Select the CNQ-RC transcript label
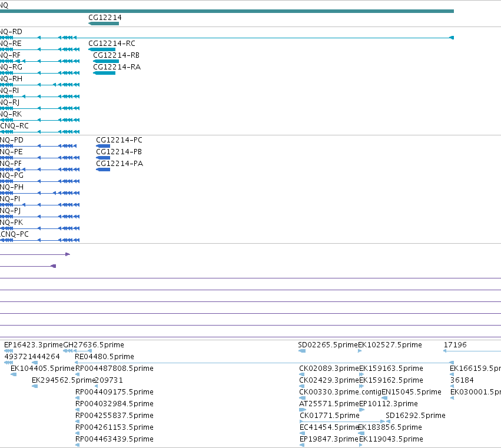Screen dimensions: 501x448 [14, 126]
